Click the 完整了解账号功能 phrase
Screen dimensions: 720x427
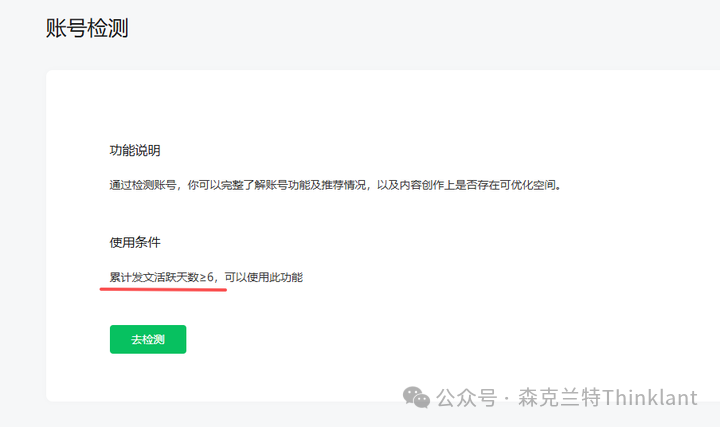pyautogui.click(x=265, y=185)
